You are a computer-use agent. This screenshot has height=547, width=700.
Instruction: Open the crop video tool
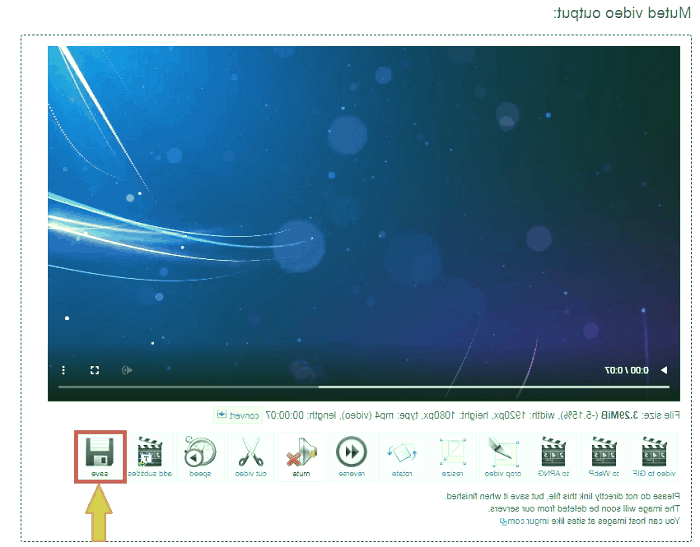(x=503, y=456)
